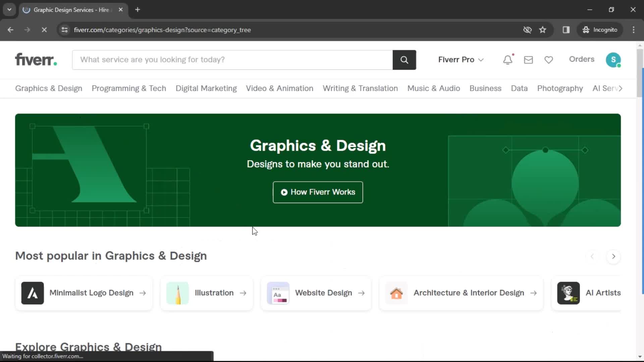The height and width of the screenshot is (362, 644).
Task: Go to previous popular services slide
Action: (x=592, y=256)
